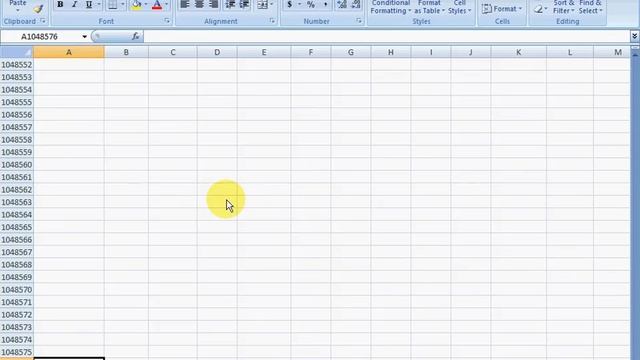
Task: Select column C header
Action: click(x=173, y=52)
